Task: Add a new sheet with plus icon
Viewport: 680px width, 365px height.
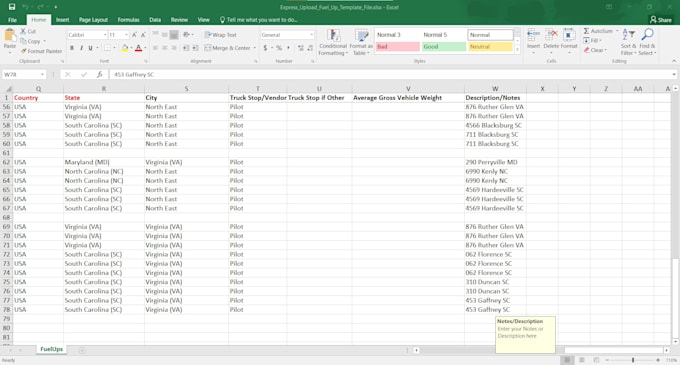Action: (x=82, y=350)
